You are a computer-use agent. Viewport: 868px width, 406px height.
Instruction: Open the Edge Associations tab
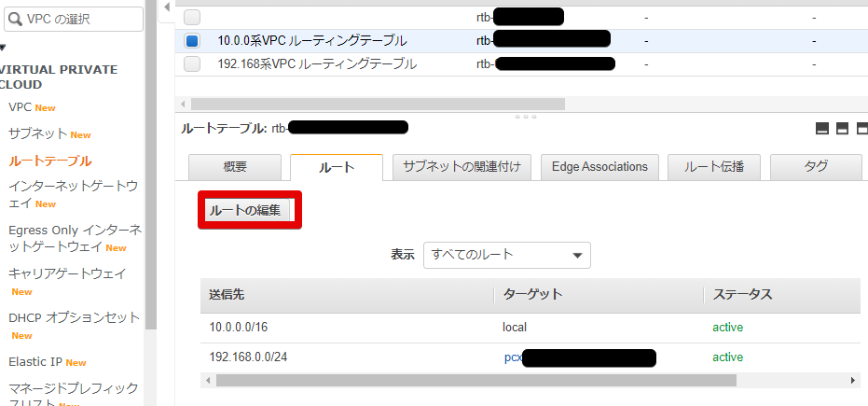(599, 167)
